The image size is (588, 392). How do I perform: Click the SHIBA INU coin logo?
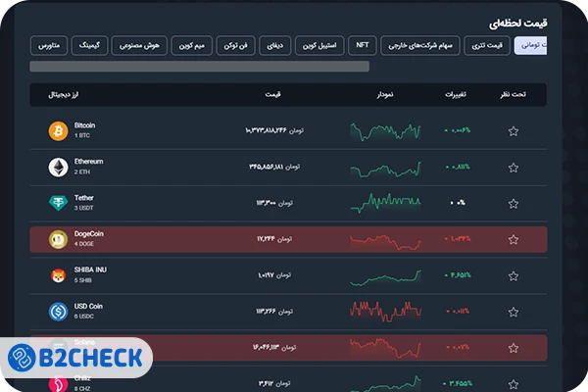click(x=58, y=275)
